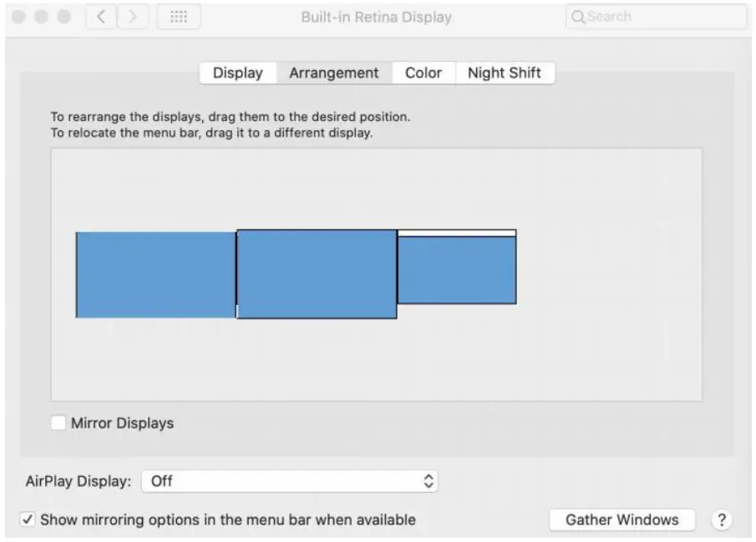Select the leftmost display rectangle
Image resolution: width=756 pixels, height=542 pixels.
click(155, 275)
